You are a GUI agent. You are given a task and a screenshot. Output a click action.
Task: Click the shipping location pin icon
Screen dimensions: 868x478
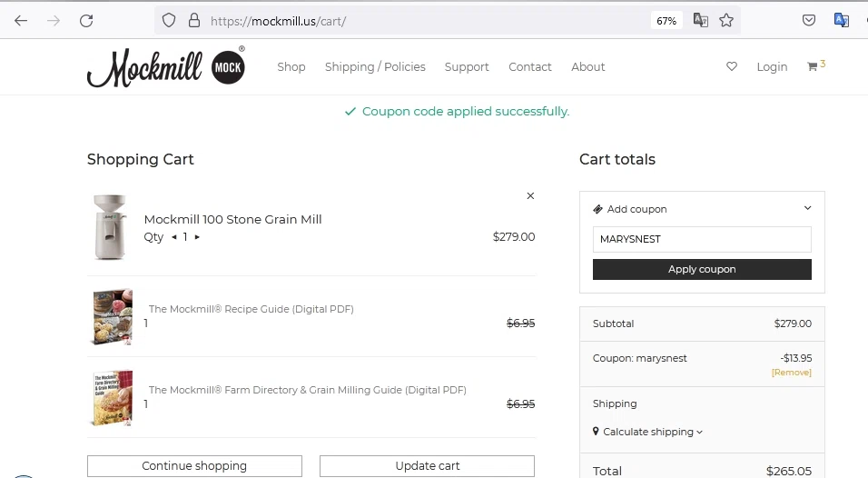(x=596, y=432)
